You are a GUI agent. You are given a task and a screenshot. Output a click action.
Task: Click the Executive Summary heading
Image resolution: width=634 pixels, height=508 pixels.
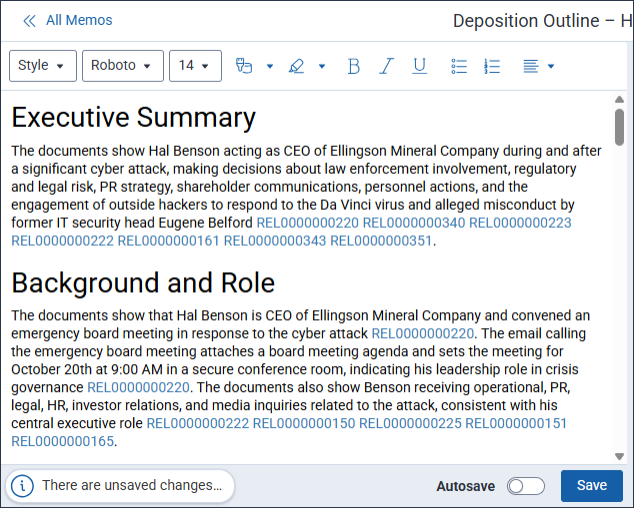133,118
